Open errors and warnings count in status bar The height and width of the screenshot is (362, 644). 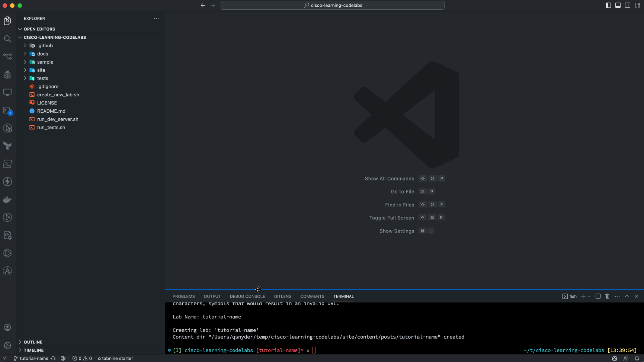point(82,358)
